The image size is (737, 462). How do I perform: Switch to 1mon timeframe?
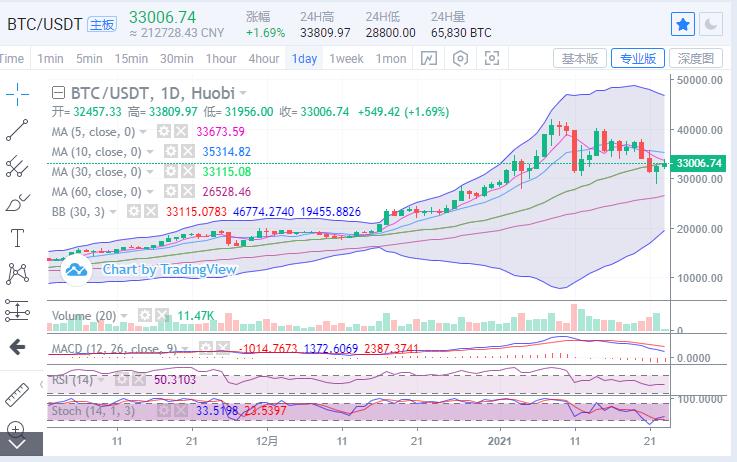[x=391, y=59]
